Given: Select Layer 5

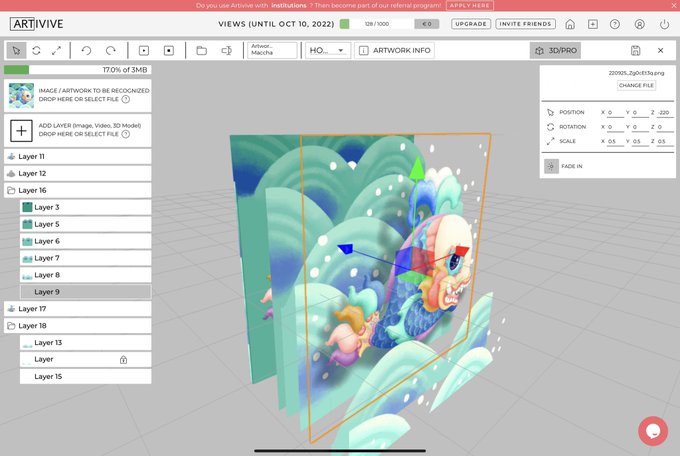Looking at the screenshot, I should coord(85,224).
